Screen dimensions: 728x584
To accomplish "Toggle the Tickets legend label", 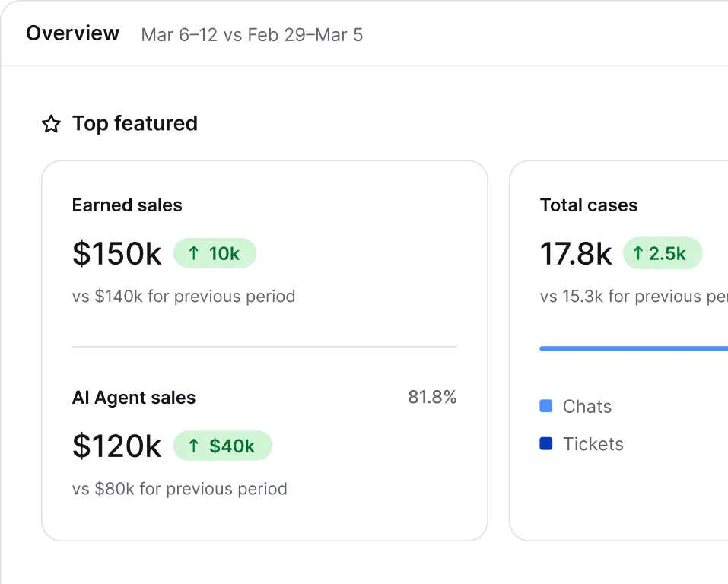I will (593, 444).
